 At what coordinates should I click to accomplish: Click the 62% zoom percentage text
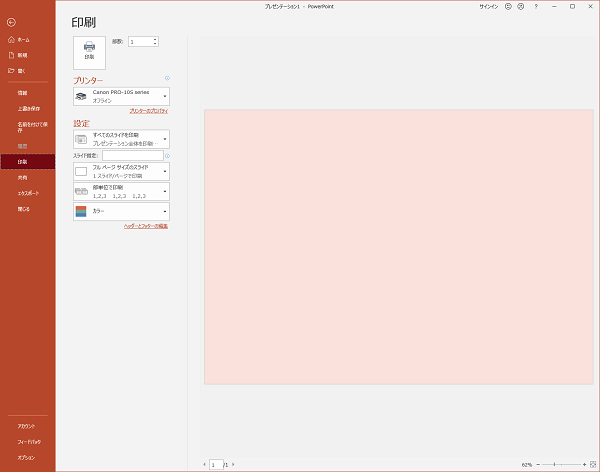coord(527,465)
